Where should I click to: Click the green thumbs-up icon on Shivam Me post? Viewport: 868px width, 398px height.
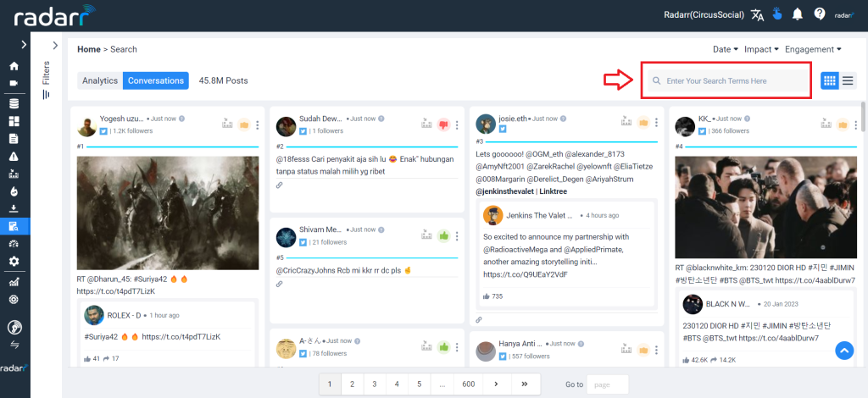pyautogui.click(x=443, y=236)
